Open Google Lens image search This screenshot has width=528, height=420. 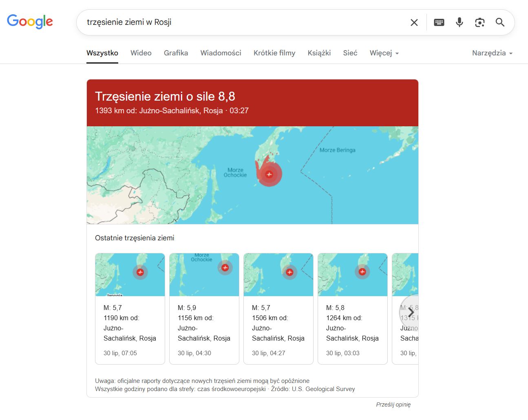coord(479,22)
